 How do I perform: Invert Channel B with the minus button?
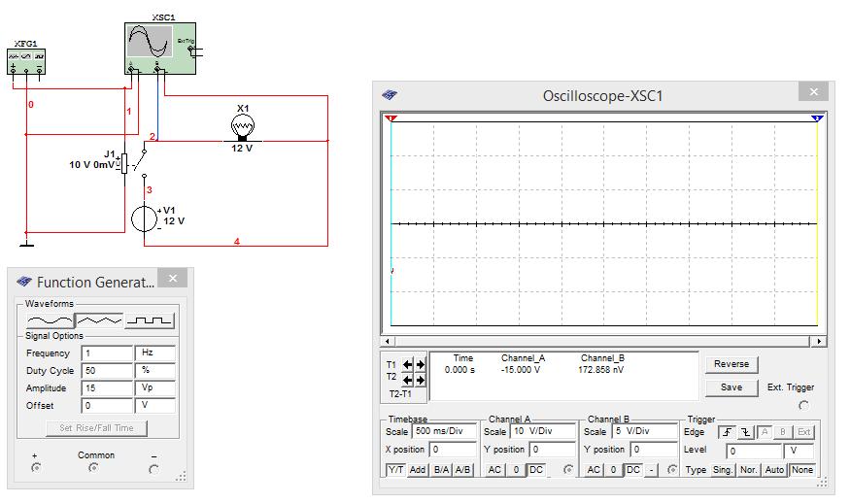pyautogui.click(x=652, y=470)
